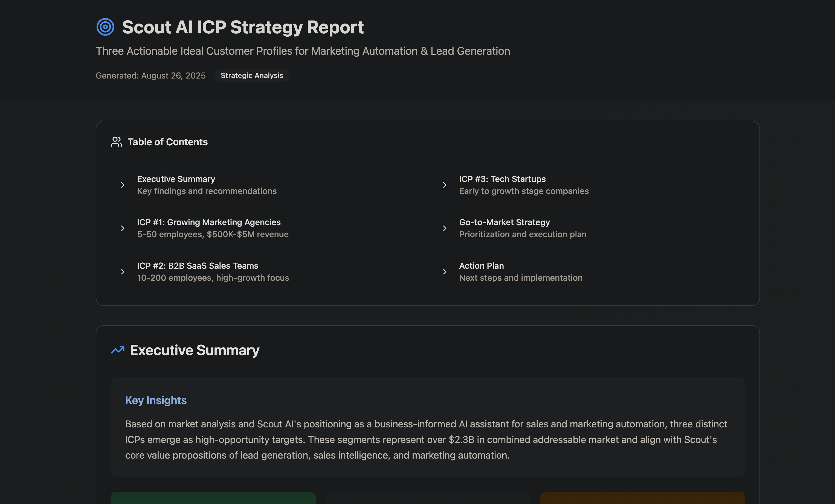Expand the Action Plan chevron
Image resolution: width=835 pixels, height=504 pixels.
445,271
